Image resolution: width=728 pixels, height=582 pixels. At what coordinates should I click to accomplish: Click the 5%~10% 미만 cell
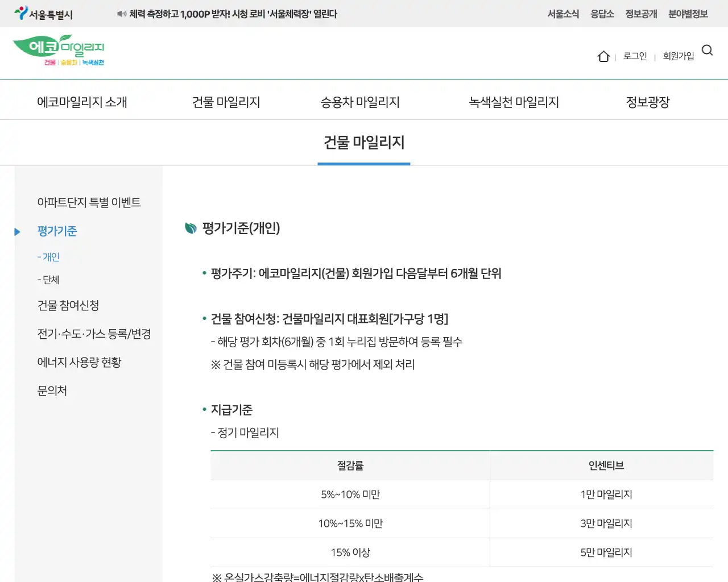[x=350, y=494]
